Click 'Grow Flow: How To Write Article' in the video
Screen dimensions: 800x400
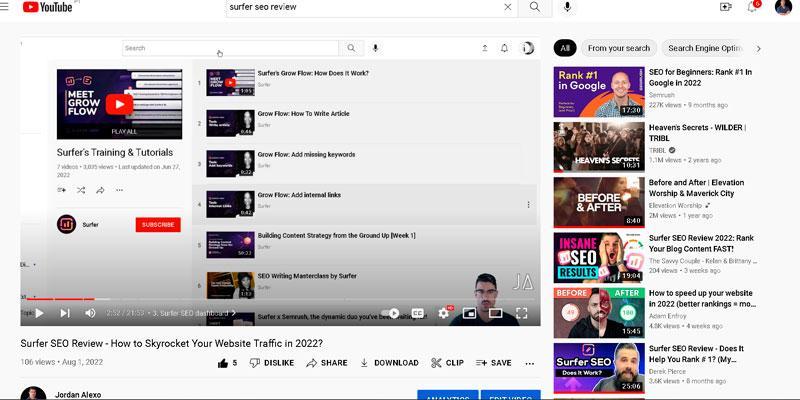(304, 114)
